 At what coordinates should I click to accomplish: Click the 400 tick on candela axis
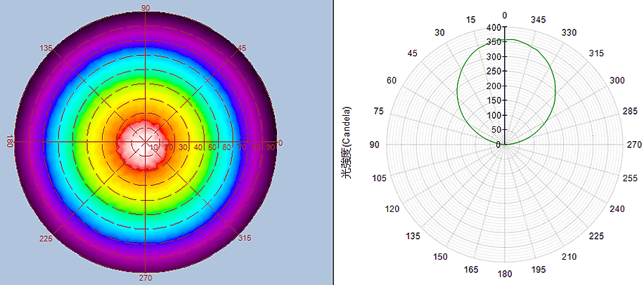click(x=493, y=28)
